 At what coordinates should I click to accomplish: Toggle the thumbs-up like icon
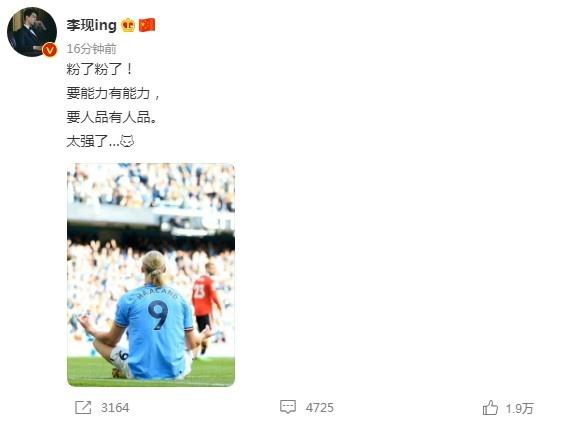click(x=490, y=407)
